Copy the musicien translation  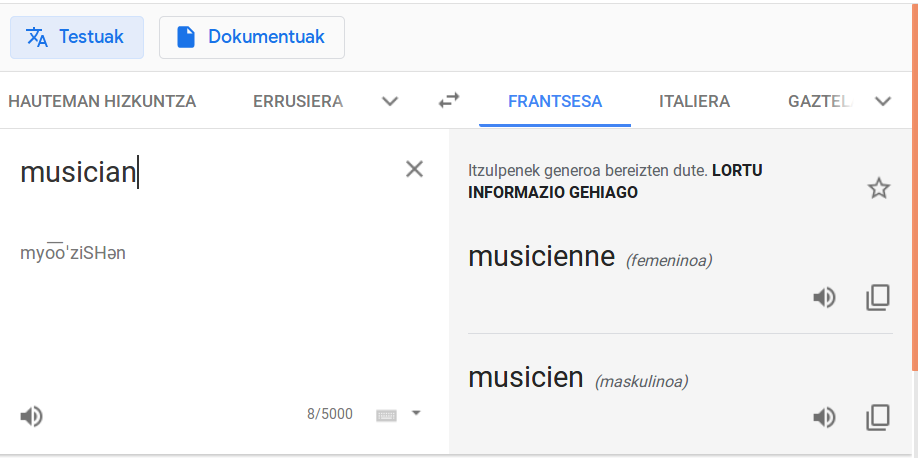click(x=878, y=418)
